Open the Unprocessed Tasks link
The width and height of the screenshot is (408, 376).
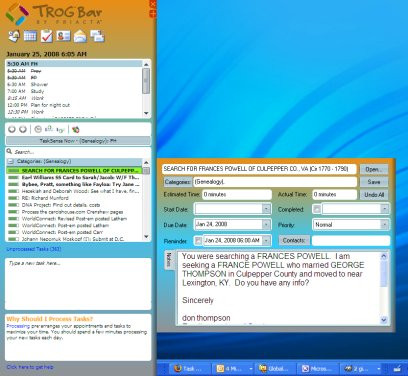click(34, 249)
